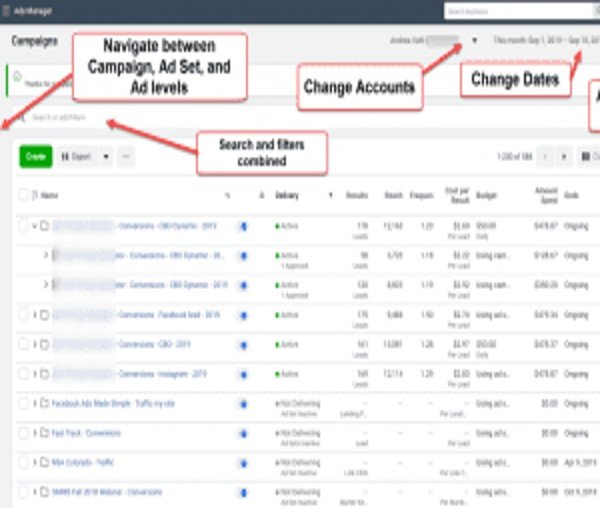Expand the Conversions Facebook lead campaign
The height and width of the screenshot is (508, 600).
(x=35, y=315)
